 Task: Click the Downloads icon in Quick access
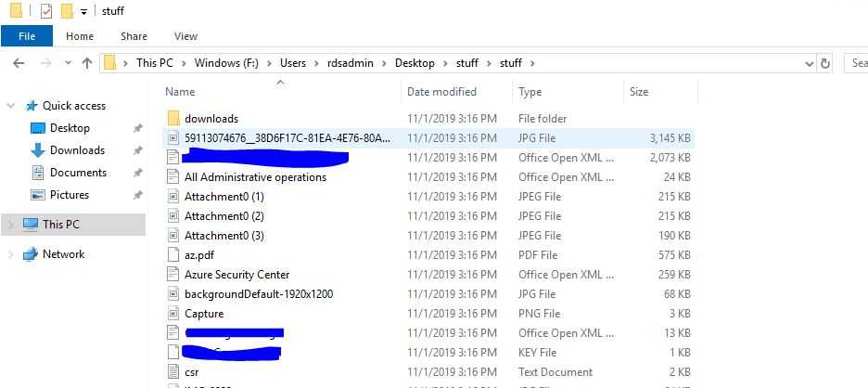pos(38,150)
